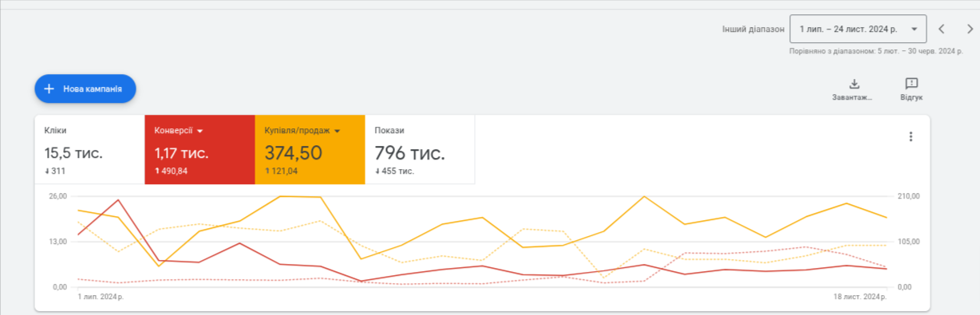Image resolution: width=980 pixels, height=315 pixels.
Task: Click the 796 тис. impressions value
Action: (x=409, y=153)
